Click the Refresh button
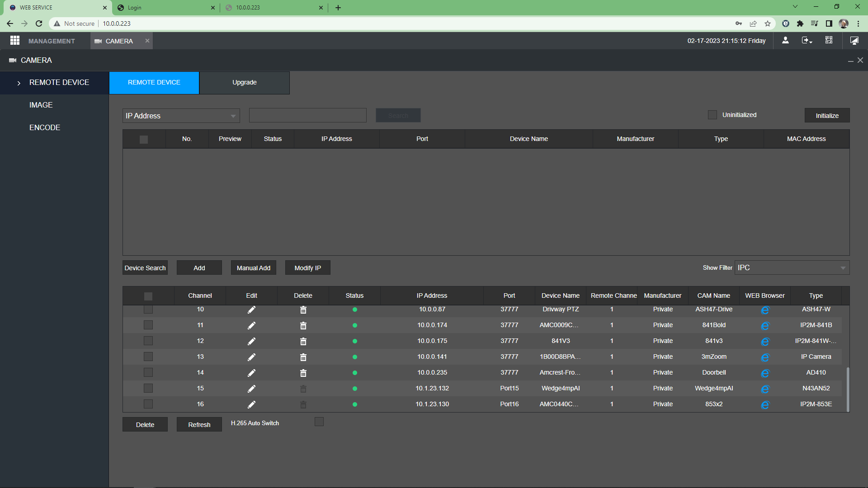 (x=199, y=424)
